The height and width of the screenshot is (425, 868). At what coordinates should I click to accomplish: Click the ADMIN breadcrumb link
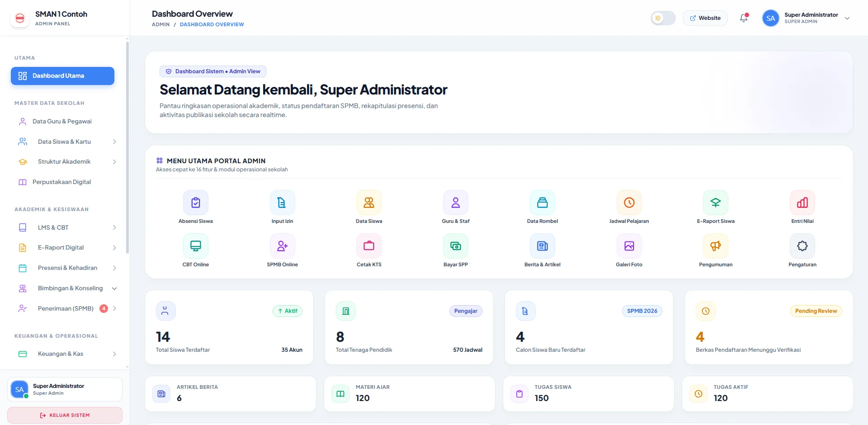click(160, 24)
